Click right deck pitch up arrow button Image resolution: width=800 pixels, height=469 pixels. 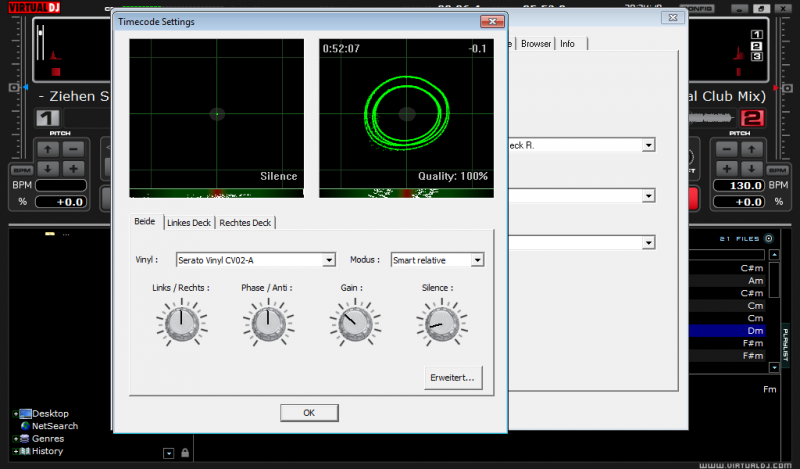pos(752,150)
